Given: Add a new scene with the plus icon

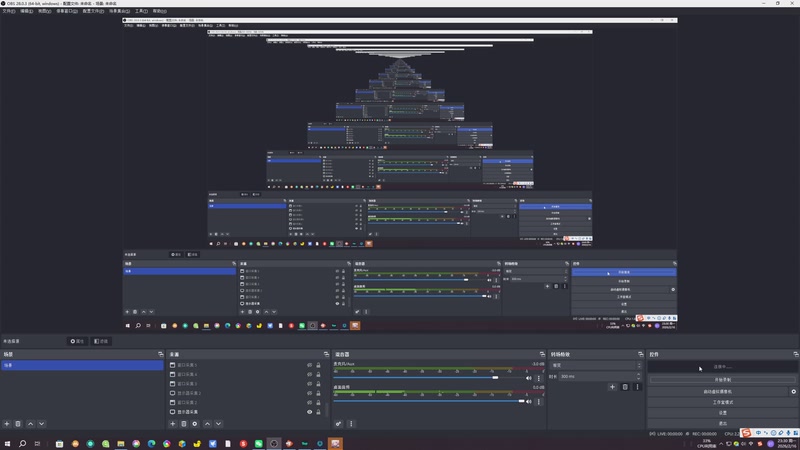Looking at the screenshot, I should pyautogui.click(x=7, y=423).
